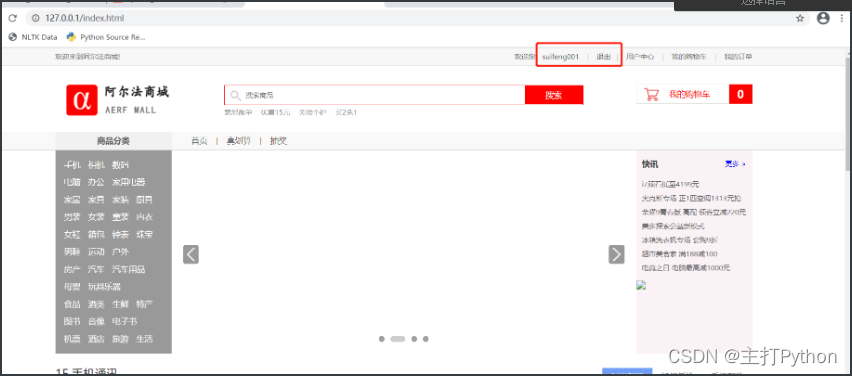Click the red 搜索 button
Screen dimensions: 852x376
click(x=554, y=95)
